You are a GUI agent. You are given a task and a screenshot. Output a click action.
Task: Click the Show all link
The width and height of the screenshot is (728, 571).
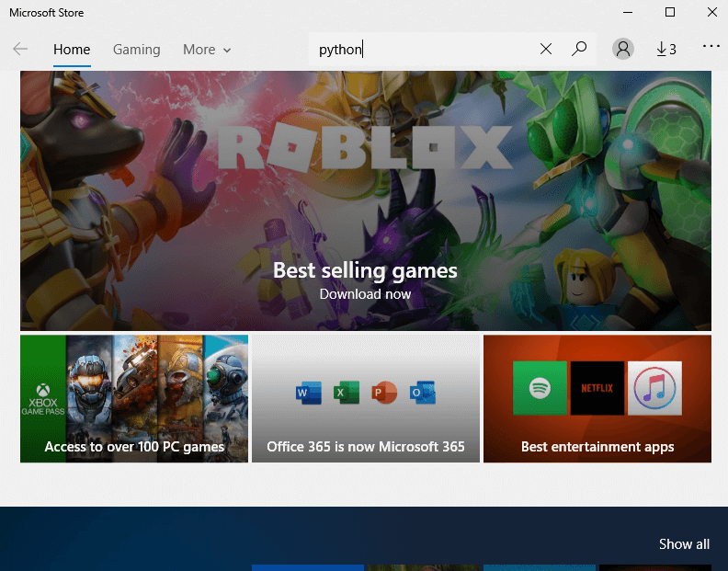tap(684, 544)
